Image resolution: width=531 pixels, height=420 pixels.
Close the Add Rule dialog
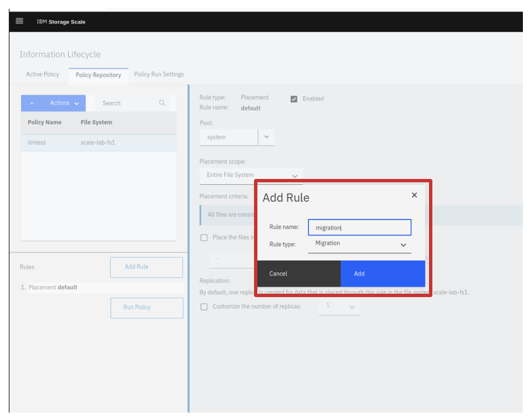414,195
